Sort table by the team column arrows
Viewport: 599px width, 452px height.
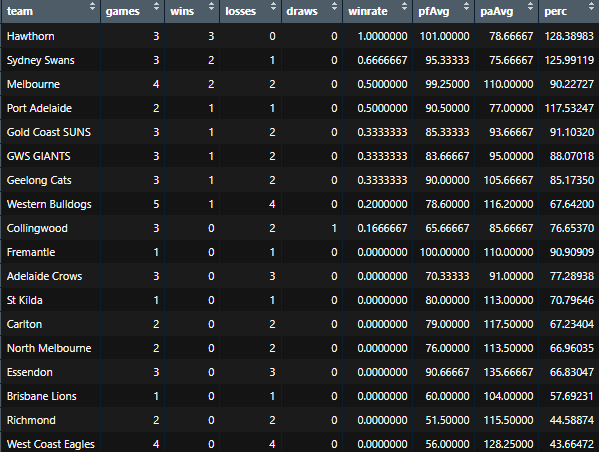click(92, 6)
